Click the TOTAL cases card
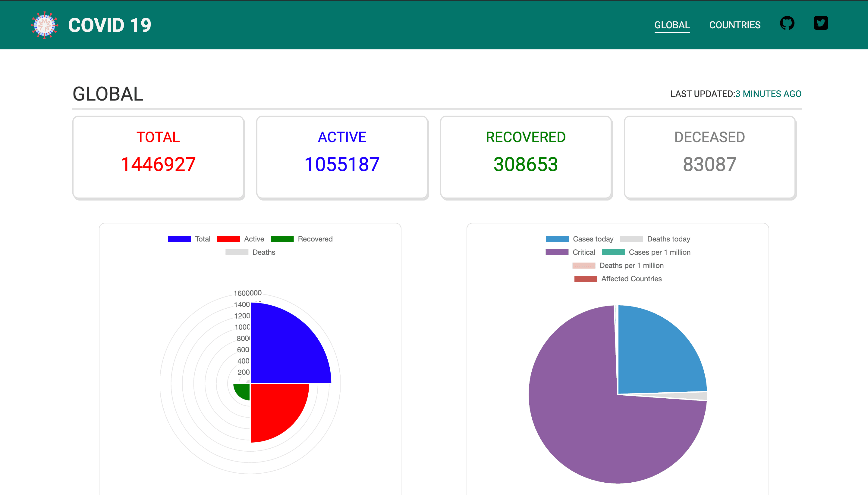The image size is (868, 495). tap(158, 157)
